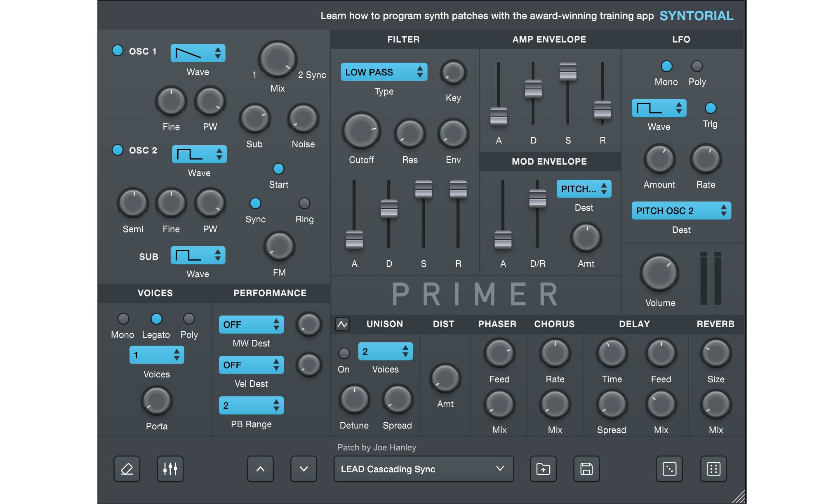Click the SYNTORIAL link in the banner
Screen dimensions: 840x504
pos(696,16)
